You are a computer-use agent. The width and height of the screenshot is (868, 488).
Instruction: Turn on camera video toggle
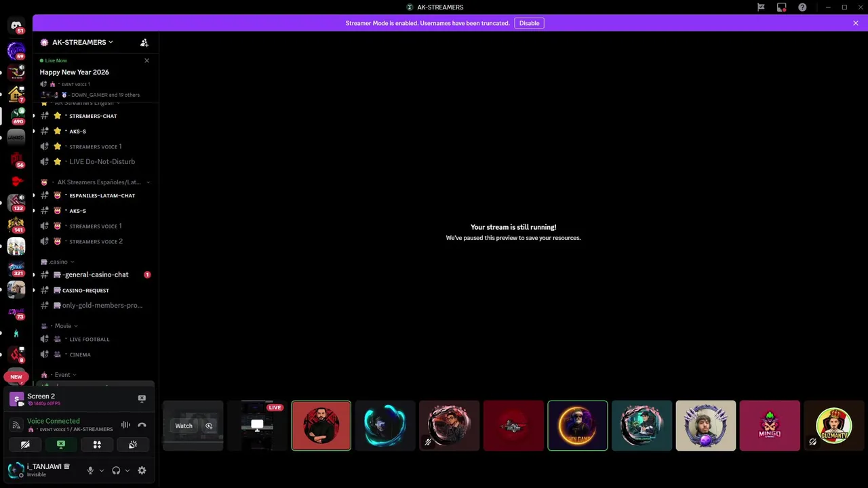point(25,445)
